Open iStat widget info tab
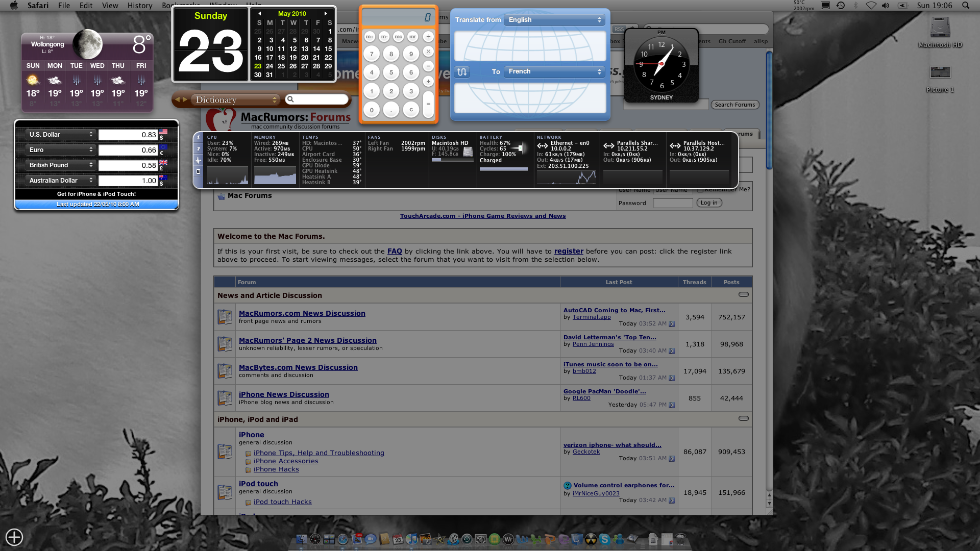 point(199,137)
